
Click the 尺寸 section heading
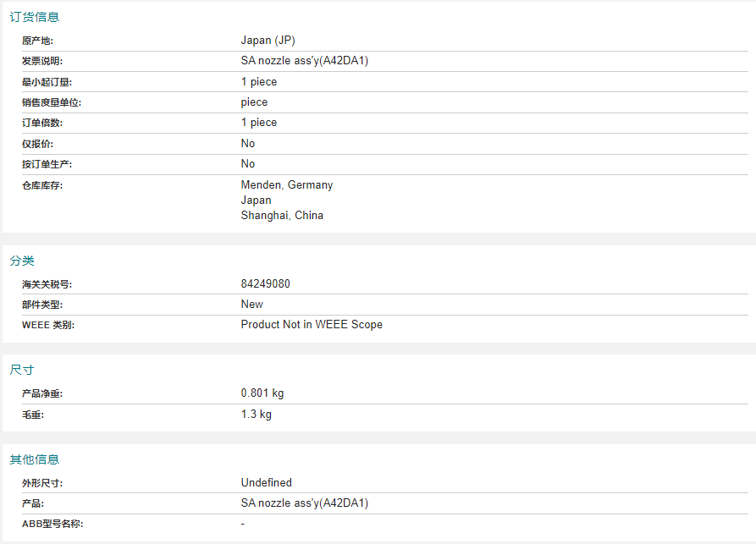pos(22,370)
